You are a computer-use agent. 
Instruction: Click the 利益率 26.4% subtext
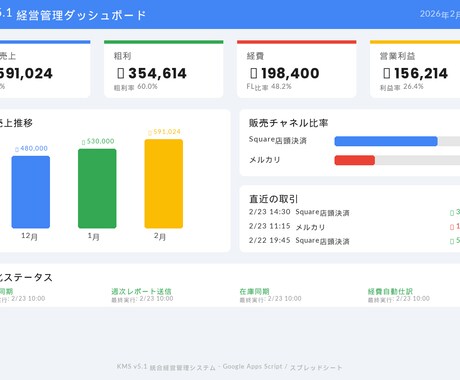401,87
